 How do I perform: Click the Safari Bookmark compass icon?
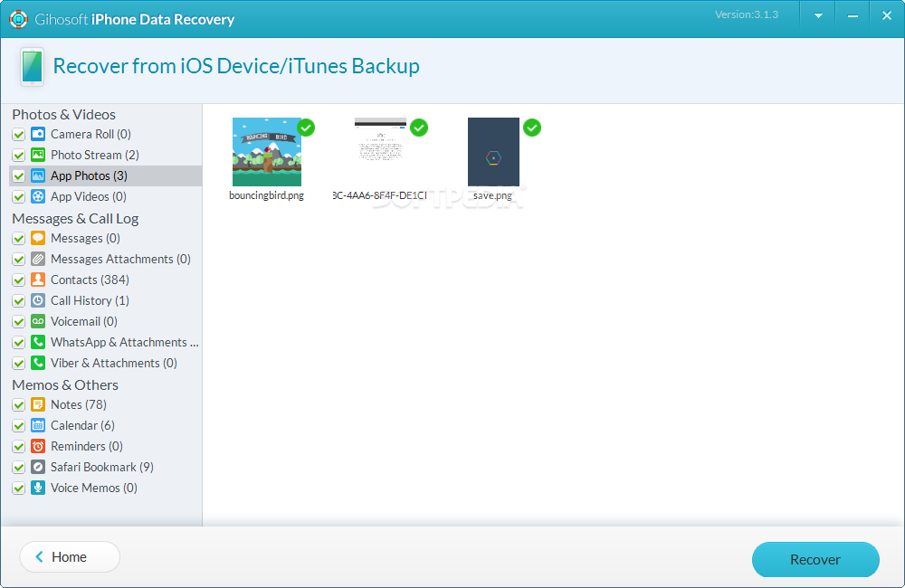pyautogui.click(x=38, y=466)
